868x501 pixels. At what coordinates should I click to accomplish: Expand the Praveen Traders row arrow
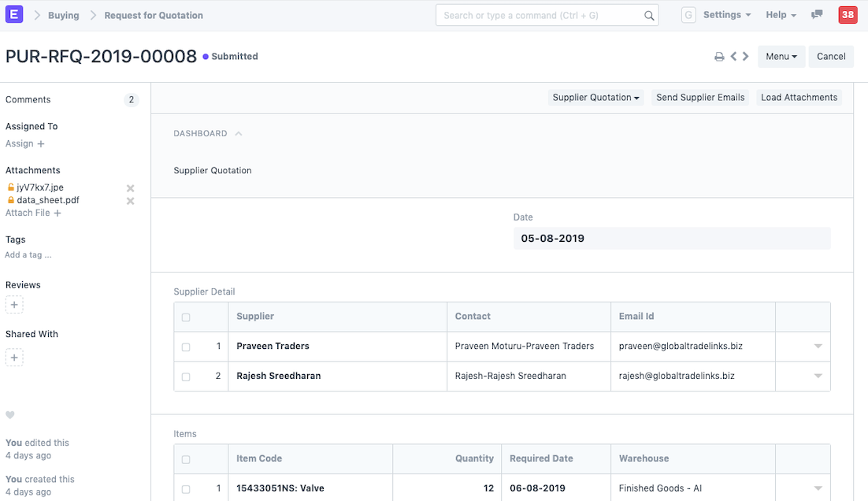pos(818,347)
